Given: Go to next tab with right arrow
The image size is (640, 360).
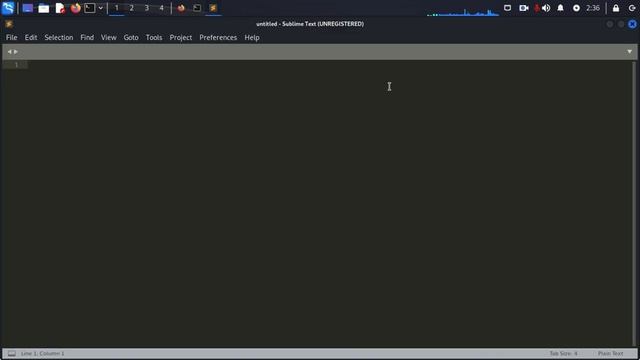Looking at the screenshot, I should [x=16, y=52].
